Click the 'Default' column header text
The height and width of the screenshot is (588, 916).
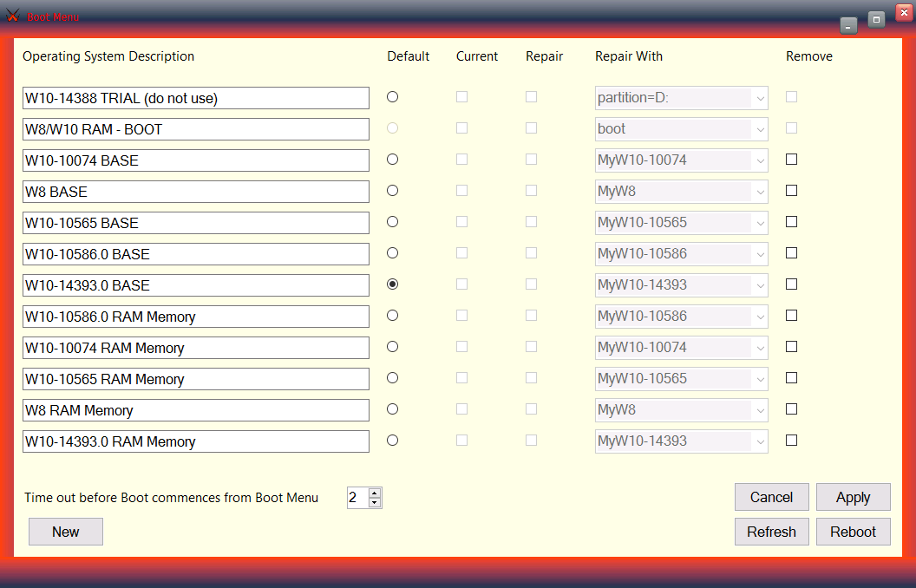pyautogui.click(x=408, y=56)
